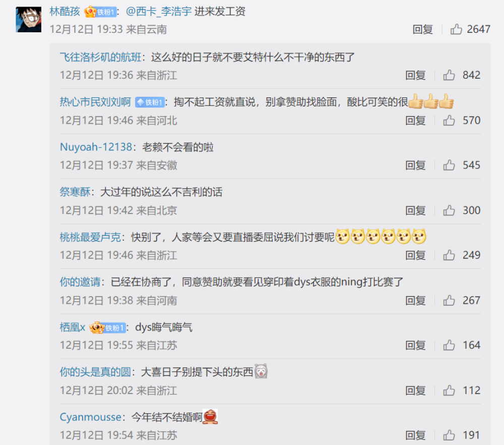
Task: Open 林酷孩's profile avatar
Action: [x=29, y=19]
